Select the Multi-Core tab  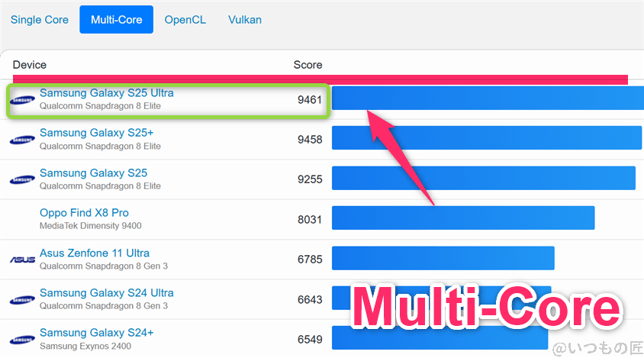pyautogui.click(x=116, y=20)
